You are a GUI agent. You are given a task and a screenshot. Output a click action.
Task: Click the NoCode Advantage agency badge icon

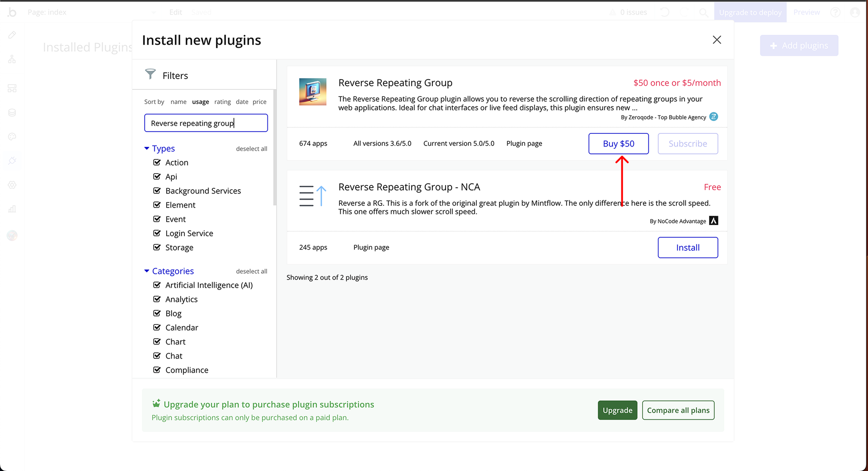click(x=715, y=221)
